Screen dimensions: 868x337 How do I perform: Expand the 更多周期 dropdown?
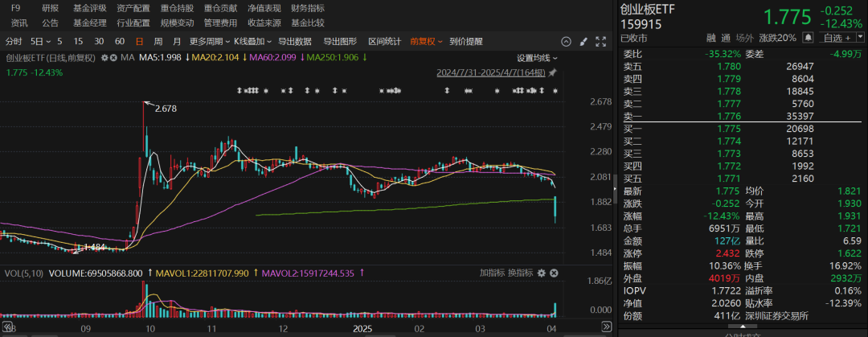[x=209, y=40]
